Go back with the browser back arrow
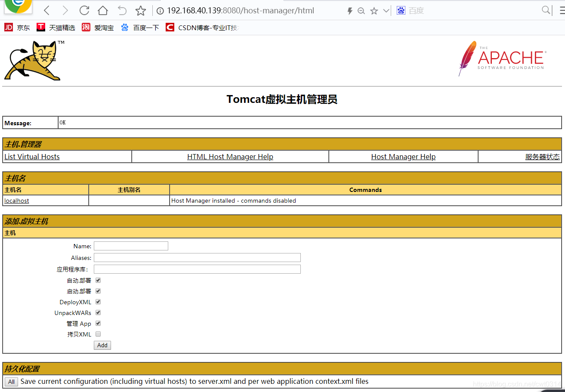This screenshot has height=392, width=565. point(47,10)
